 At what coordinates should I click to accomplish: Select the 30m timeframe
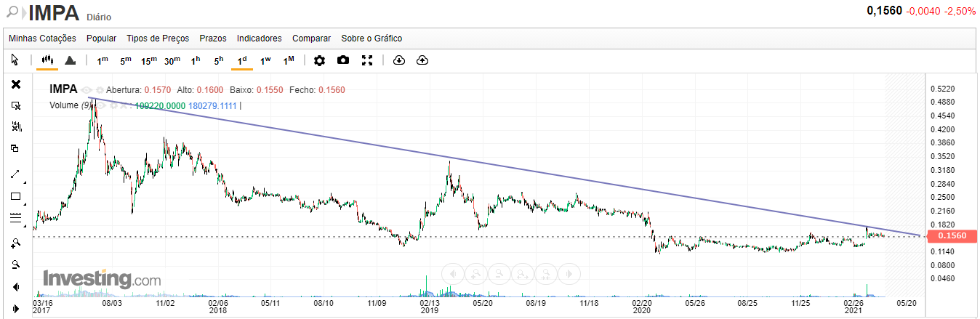[172, 60]
